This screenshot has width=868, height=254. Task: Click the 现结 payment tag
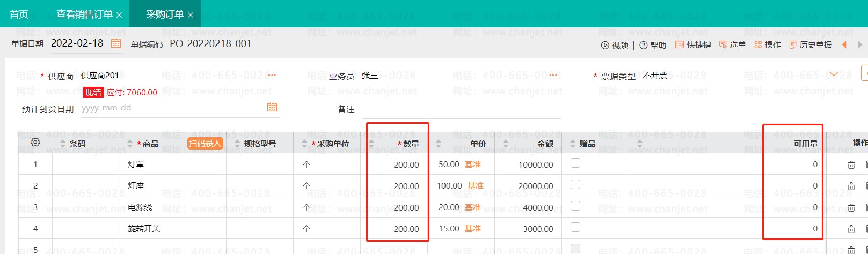[x=93, y=92]
